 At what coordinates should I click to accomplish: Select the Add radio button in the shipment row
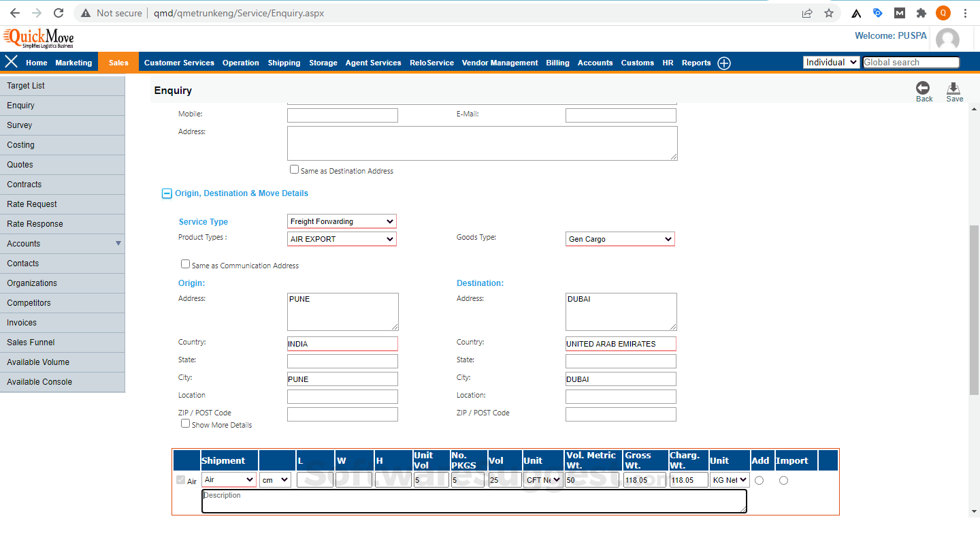pos(759,480)
